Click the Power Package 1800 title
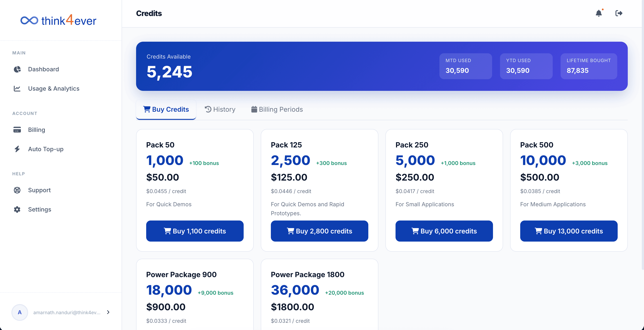Screen dimensions: 644x330 point(308,275)
